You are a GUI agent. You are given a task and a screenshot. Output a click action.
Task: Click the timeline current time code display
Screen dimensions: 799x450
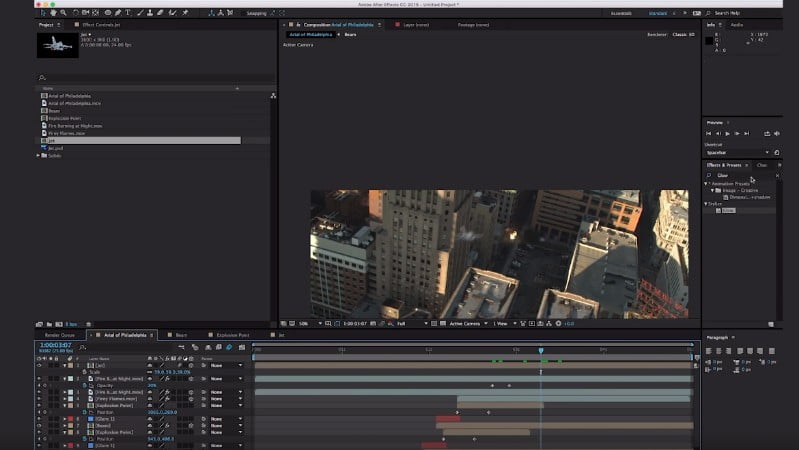(x=54, y=345)
